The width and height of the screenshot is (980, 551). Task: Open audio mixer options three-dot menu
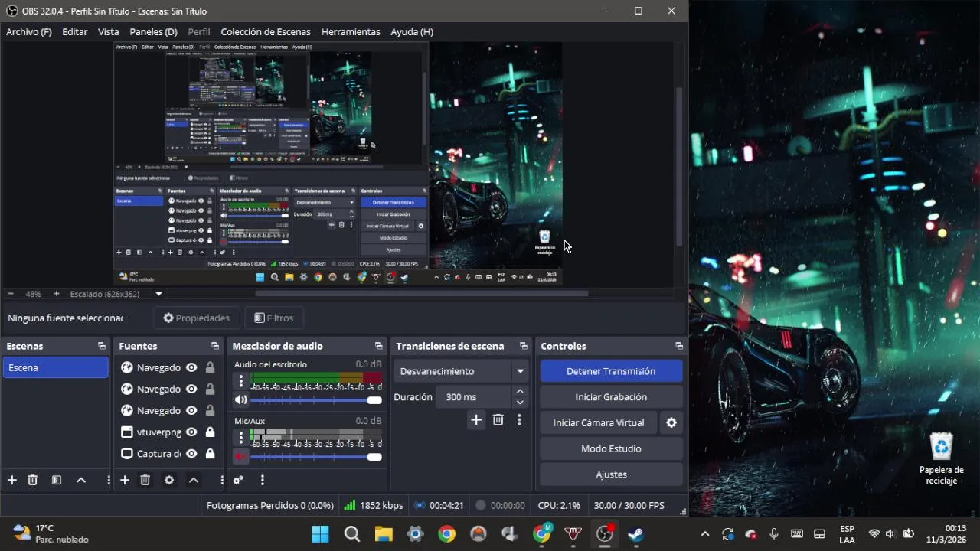pyautogui.click(x=262, y=480)
